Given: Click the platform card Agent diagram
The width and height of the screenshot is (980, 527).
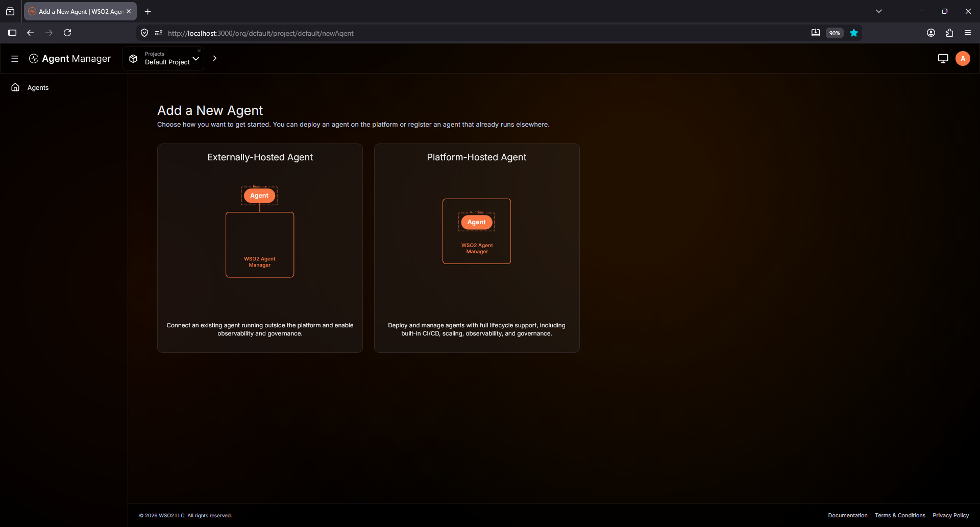Looking at the screenshot, I should (477, 222).
